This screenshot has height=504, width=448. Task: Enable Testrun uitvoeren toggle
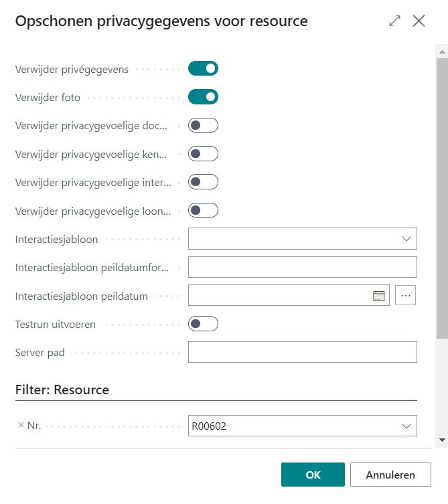(203, 324)
